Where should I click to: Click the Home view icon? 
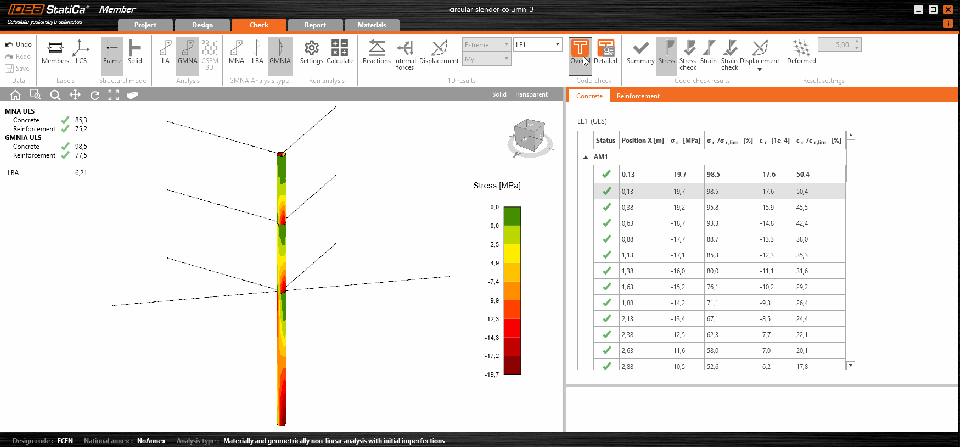(15, 95)
